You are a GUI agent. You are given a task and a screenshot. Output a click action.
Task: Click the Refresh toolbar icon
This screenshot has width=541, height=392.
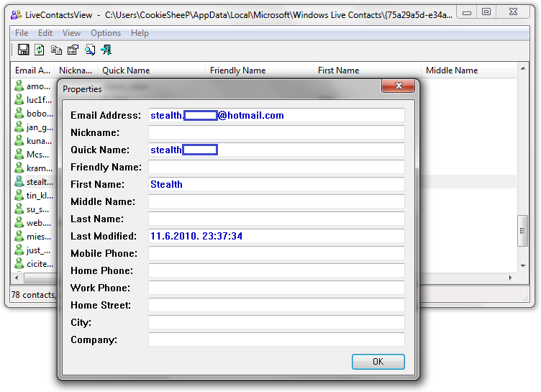(x=40, y=50)
